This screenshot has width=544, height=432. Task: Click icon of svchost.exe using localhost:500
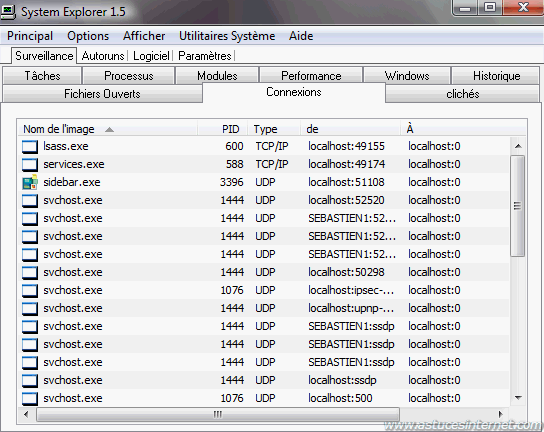pos(30,399)
